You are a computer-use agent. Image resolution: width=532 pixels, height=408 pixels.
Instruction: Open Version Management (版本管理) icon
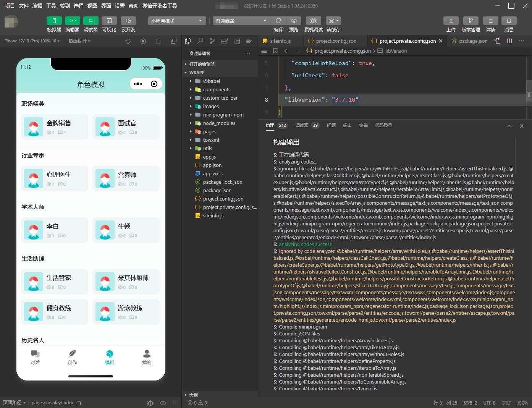click(471, 21)
